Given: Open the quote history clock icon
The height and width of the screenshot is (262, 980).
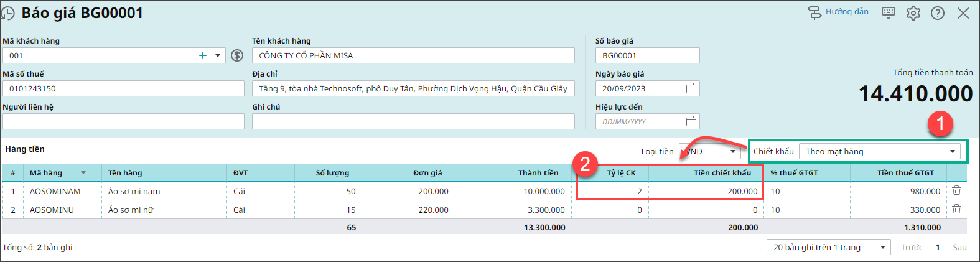Looking at the screenshot, I should (x=7, y=13).
